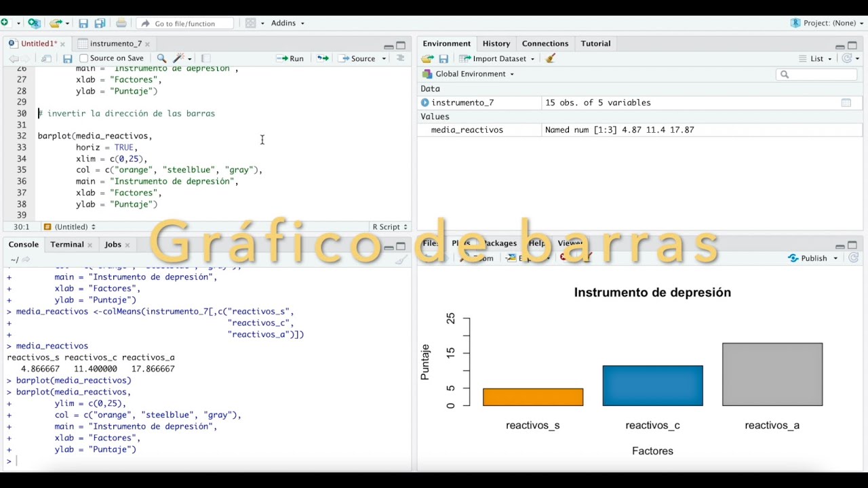Enable the Source on Save checkbox
The image size is (868, 488).
pos(84,58)
